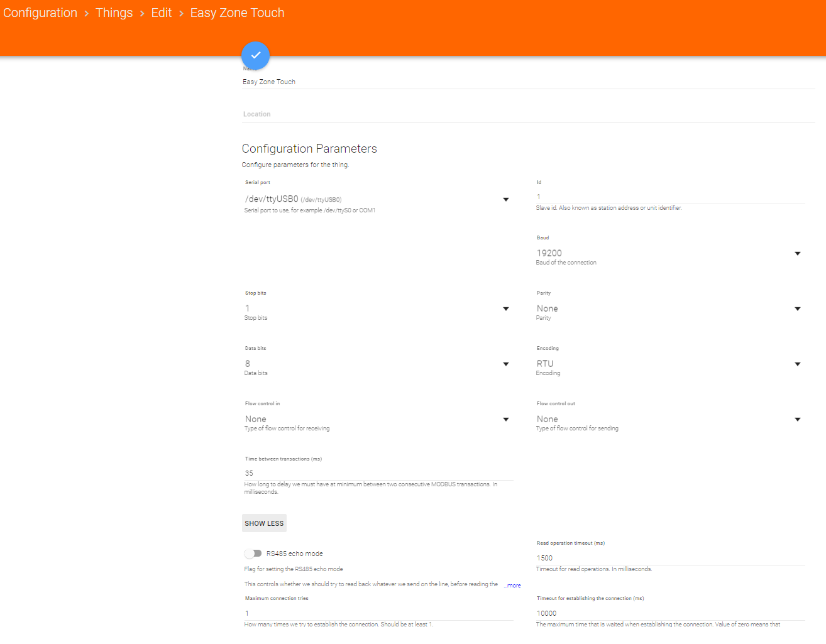Click the blue checkmark save button

click(x=255, y=55)
